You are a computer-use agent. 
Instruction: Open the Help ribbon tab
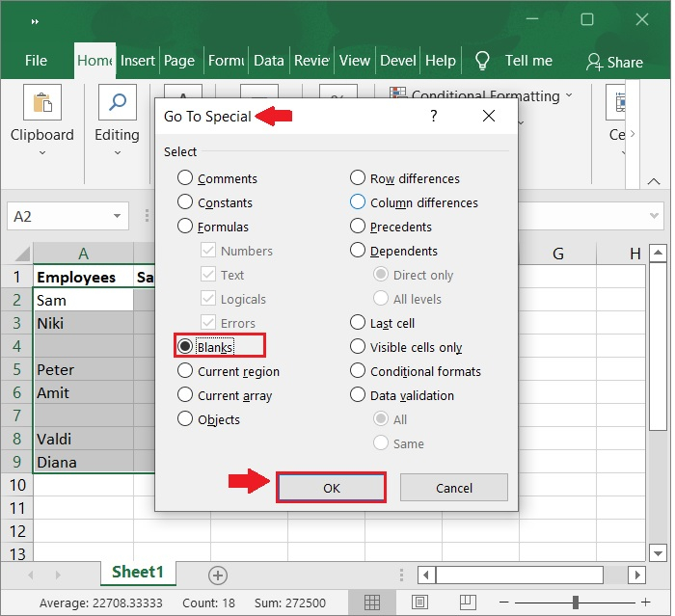coord(441,61)
